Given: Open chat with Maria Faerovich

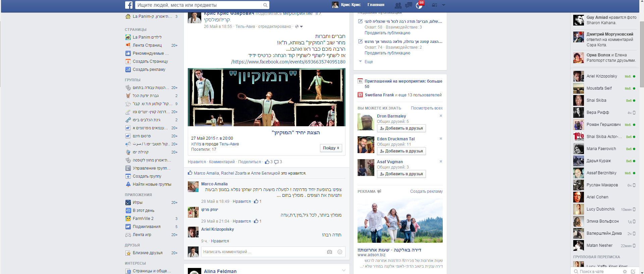Looking at the screenshot, I should [x=604, y=149].
